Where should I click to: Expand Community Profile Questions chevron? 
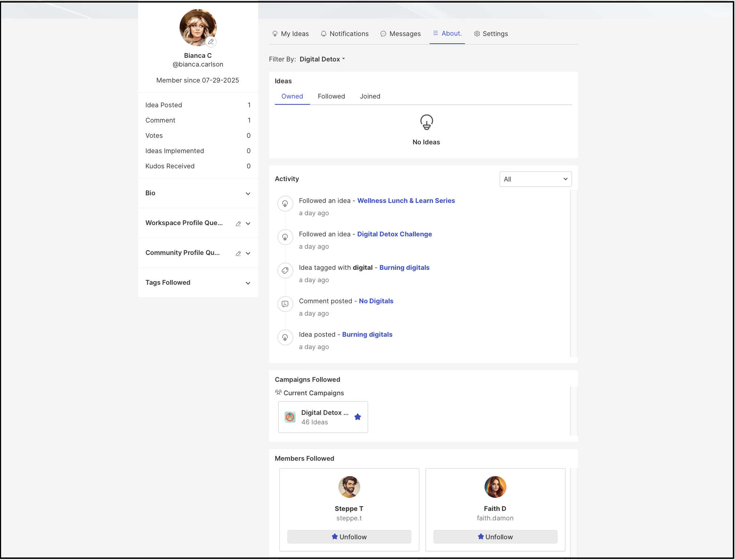point(248,253)
